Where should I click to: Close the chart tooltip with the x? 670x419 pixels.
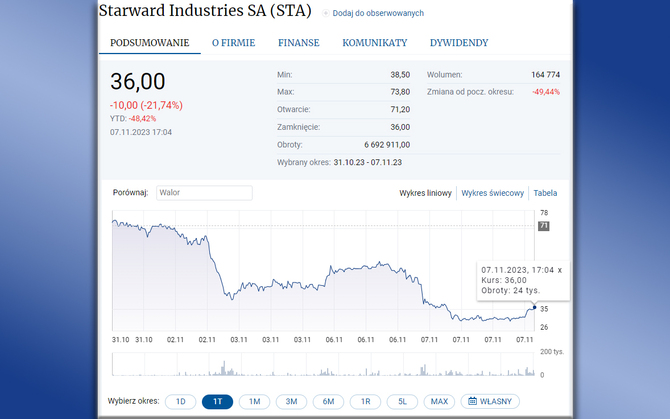[x=560, y=270]
